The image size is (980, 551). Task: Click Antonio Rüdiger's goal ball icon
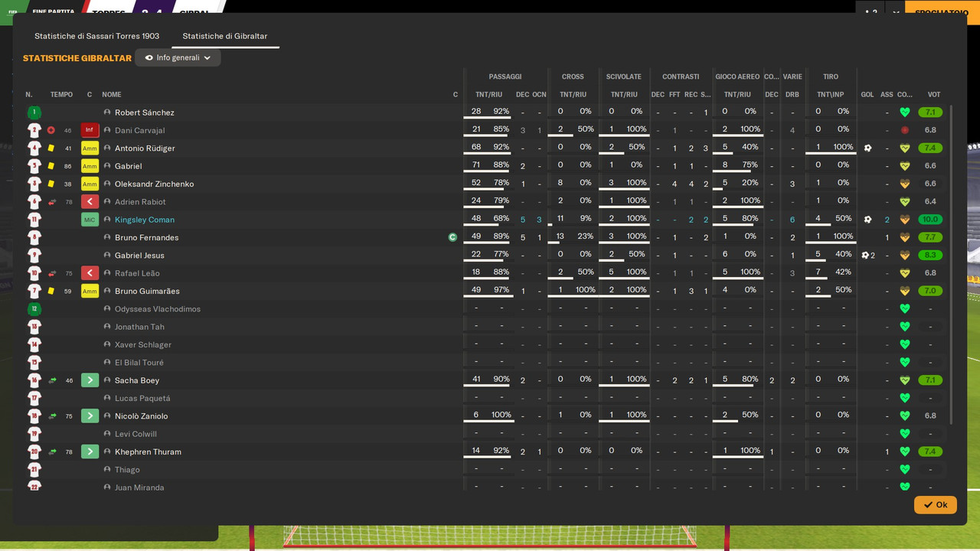867,148
